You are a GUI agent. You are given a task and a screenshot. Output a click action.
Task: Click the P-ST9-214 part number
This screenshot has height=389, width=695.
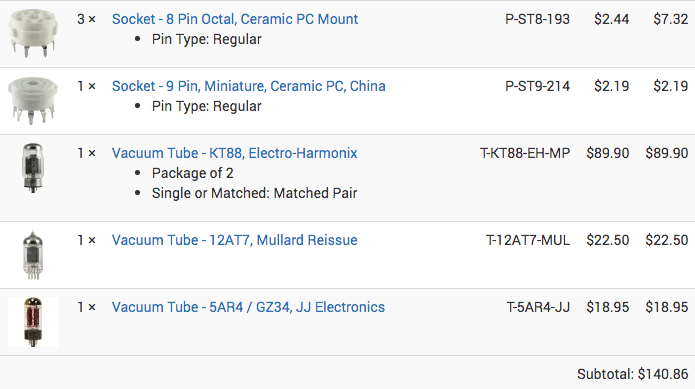[537, 86]
